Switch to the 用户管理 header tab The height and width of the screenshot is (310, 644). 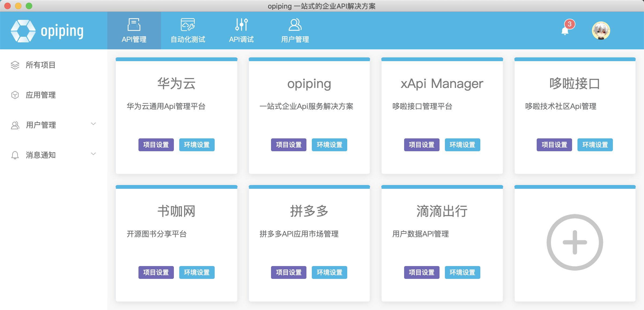[x=295, y=31]
